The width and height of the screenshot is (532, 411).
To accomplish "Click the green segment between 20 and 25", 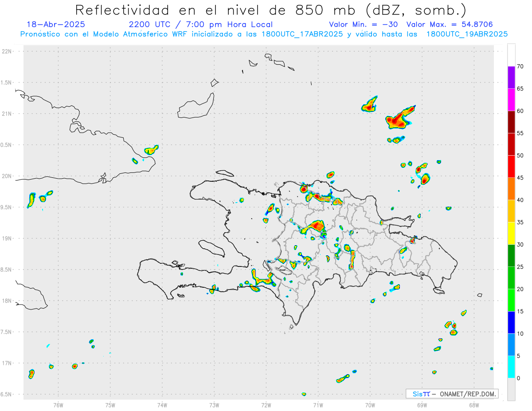I will tap(511, 278).
